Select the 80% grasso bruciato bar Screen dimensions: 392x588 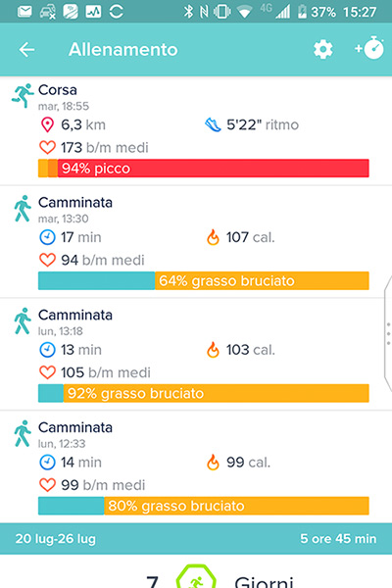[203, 506]
